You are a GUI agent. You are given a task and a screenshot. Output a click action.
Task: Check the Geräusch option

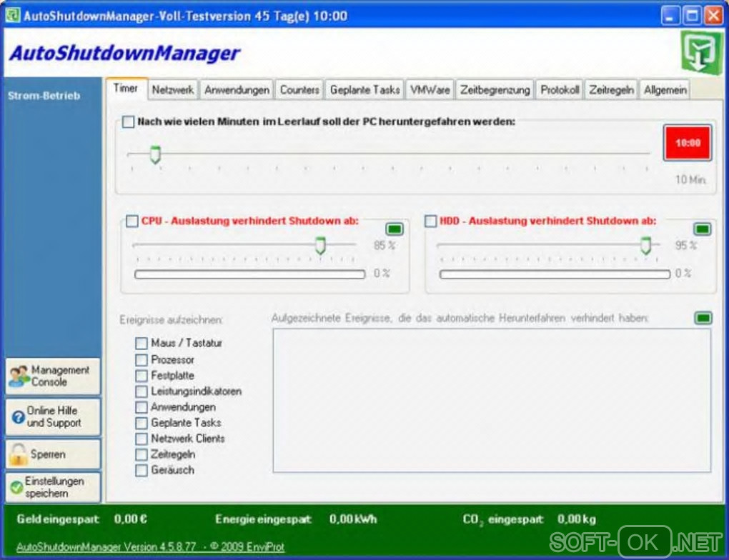tap(142, 470)
